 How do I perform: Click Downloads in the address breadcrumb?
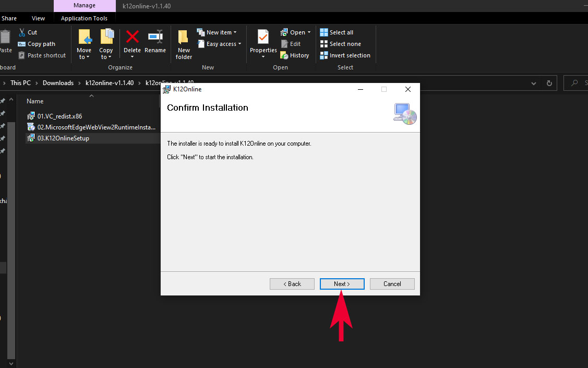coord(58,83)
